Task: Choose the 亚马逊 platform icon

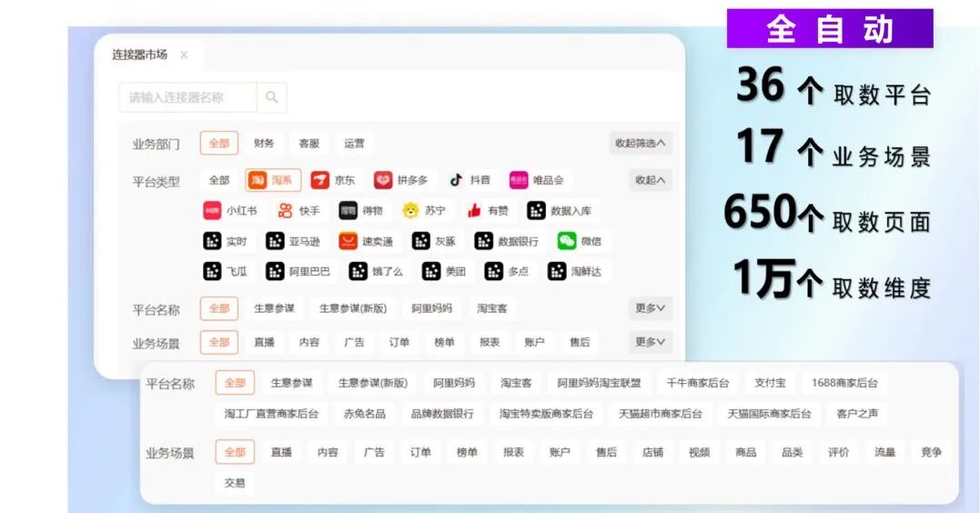Action: point(275,240)
